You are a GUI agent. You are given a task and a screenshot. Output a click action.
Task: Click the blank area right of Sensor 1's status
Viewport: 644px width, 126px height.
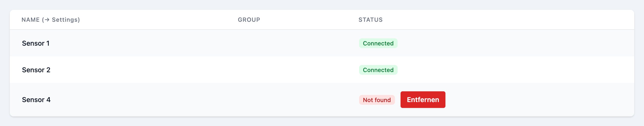[515, 43]
